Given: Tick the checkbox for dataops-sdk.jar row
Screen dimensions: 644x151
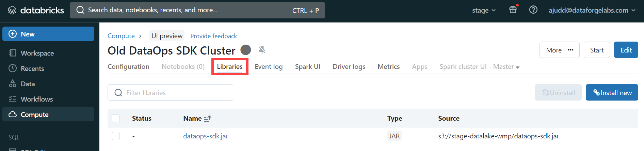Looking at the screenshot, I should [116, 136].
